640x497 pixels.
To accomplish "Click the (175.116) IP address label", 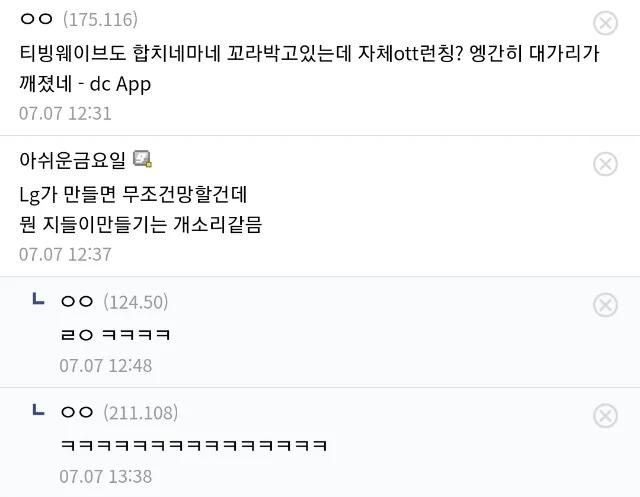I will 100,20.
